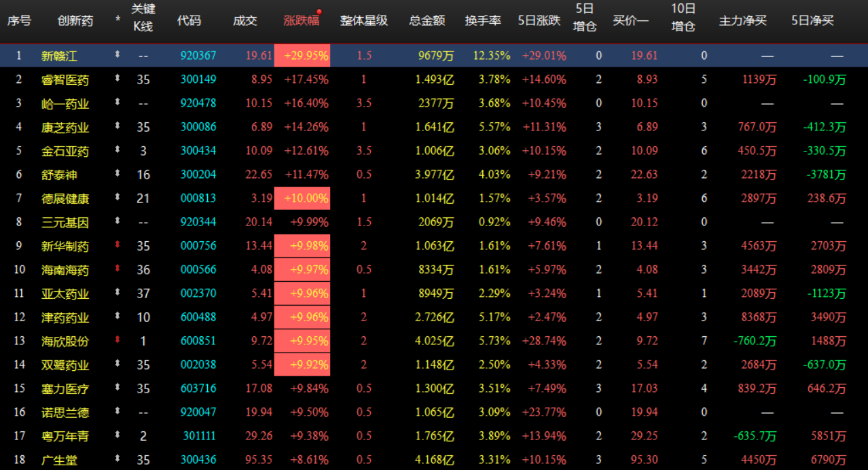Select stock name 海南海药
Screen dimensions: 868x470
point(65,270)
